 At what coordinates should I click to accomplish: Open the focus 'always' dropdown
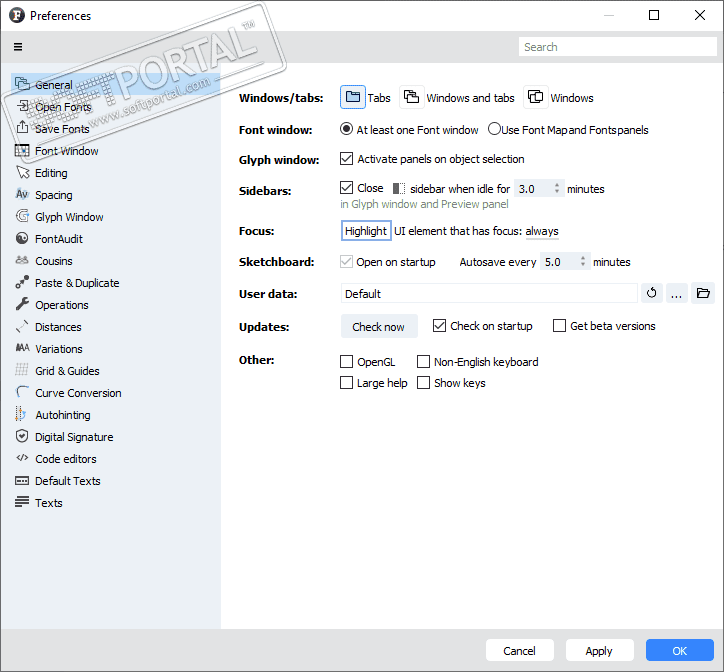[542, 231]
